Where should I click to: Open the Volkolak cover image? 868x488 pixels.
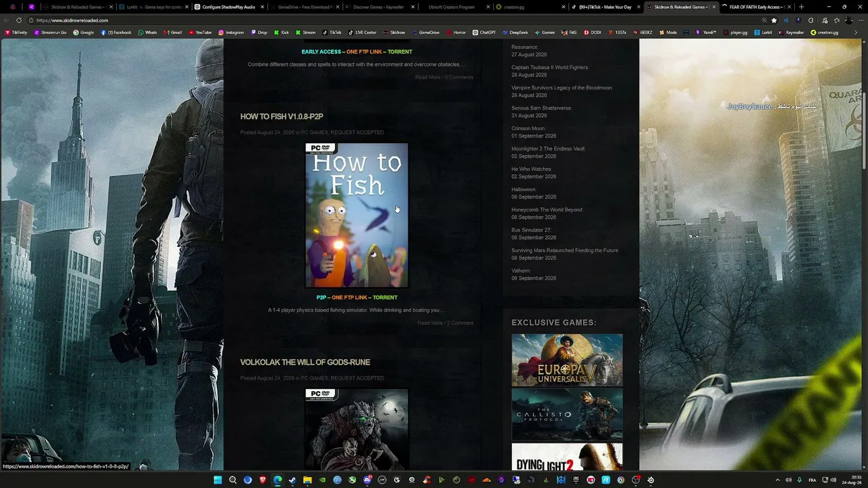[x=357, y=430]
